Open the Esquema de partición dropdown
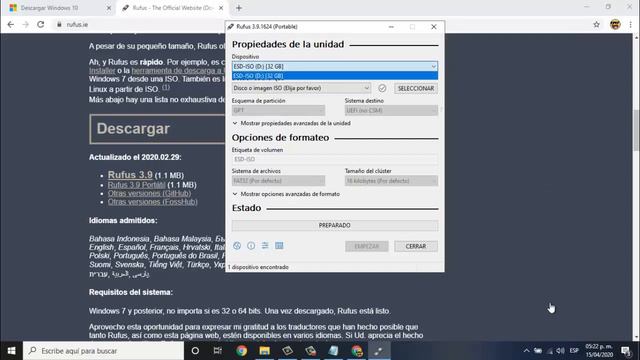The height and width of the screenshot is (360, 640). (278, 110)
